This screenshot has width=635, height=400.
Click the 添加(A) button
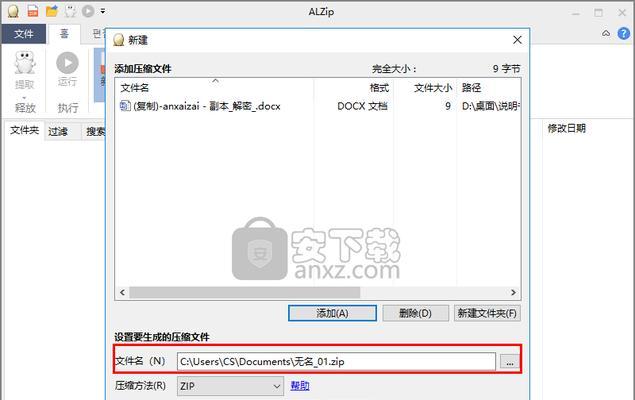coord(332,313)
